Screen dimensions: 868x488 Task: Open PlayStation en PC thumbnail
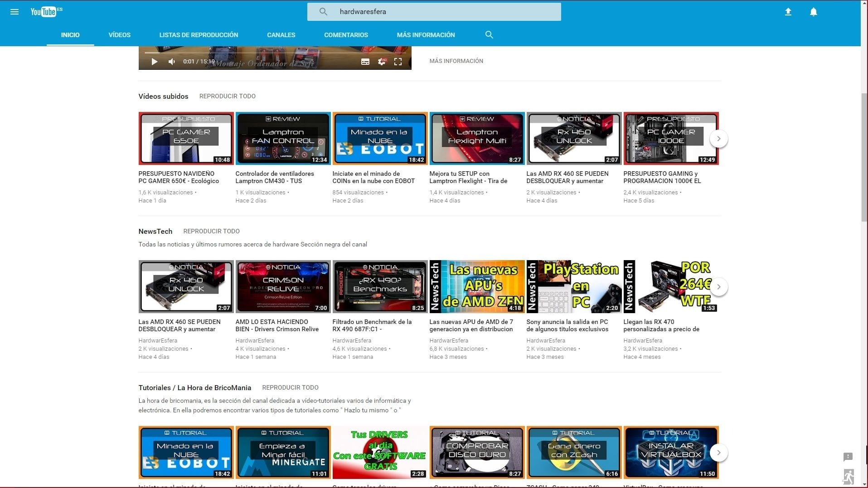pyautogui.click(x=574, y=286)
